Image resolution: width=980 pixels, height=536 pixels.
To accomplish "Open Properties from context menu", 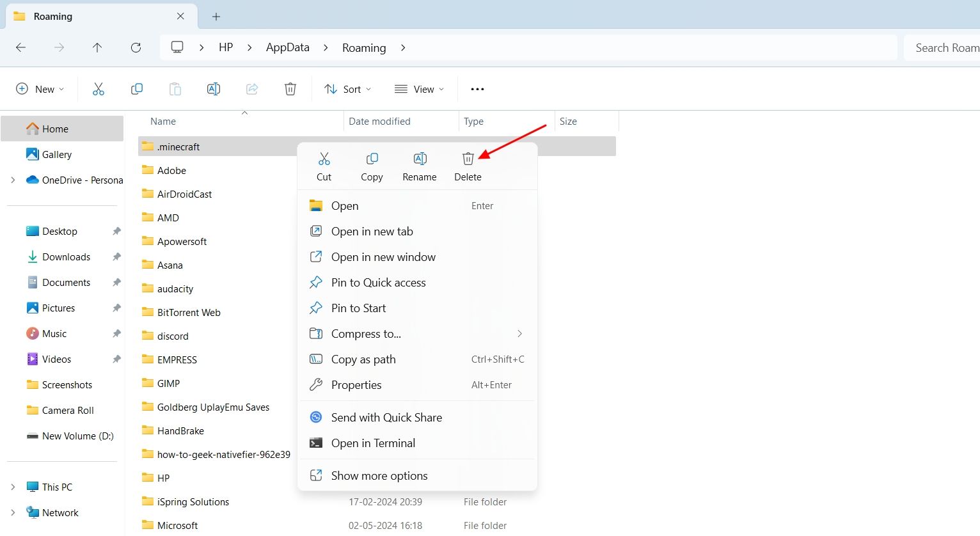I will 417,385.
